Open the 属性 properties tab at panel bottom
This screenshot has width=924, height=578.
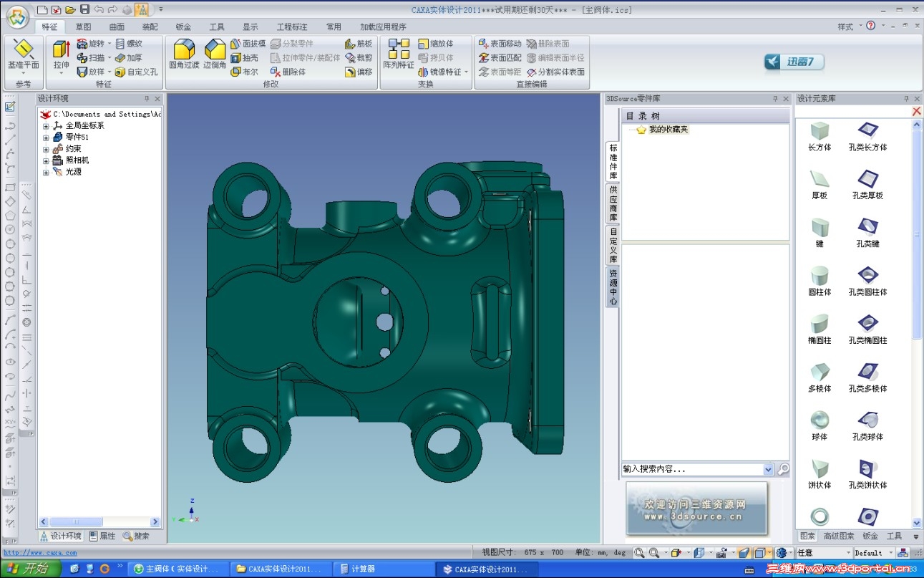(103, 536)
